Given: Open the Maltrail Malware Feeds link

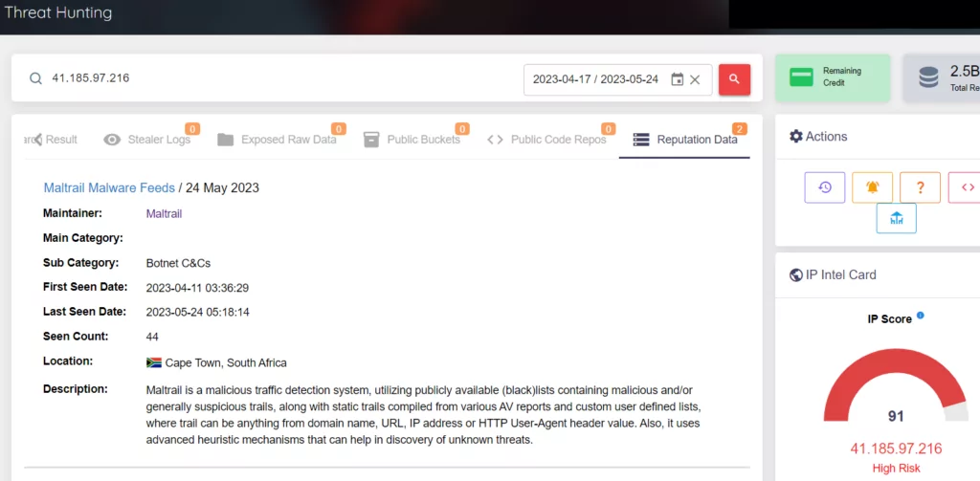Looking at the screenshot, I should click(109, 187).
